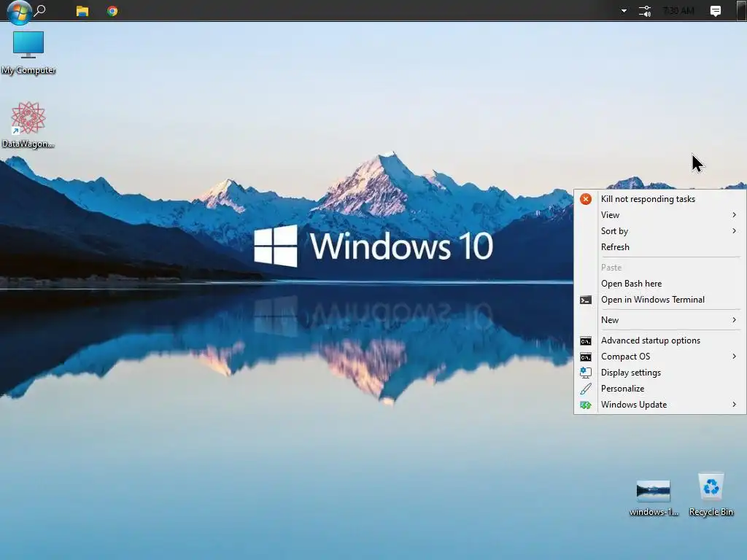Select the DataWagon desktop shortcut
747x560 pixels.
28,125
